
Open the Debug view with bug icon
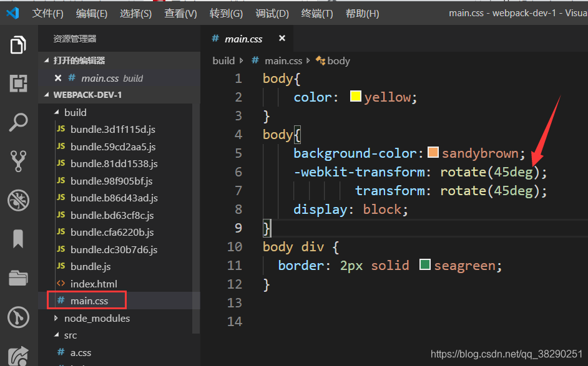[18, 200]
